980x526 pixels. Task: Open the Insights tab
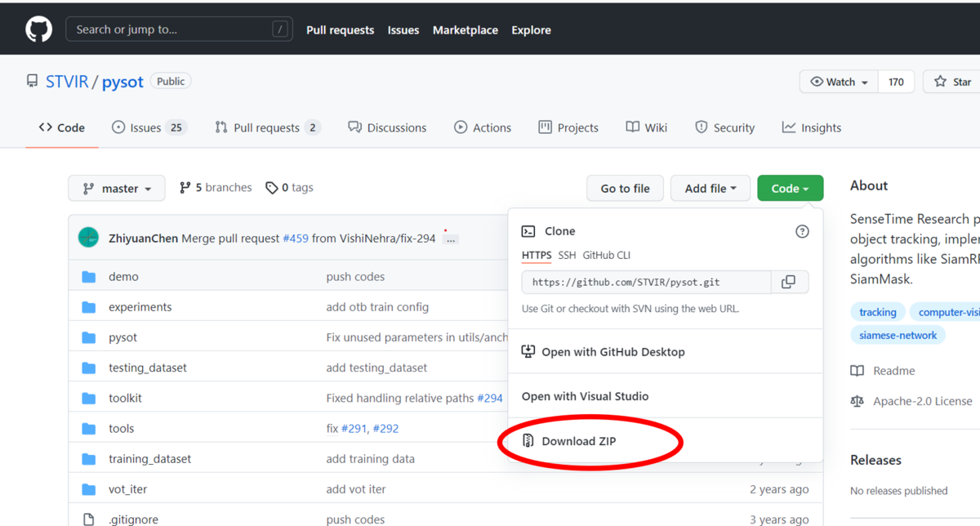[811, 127]
